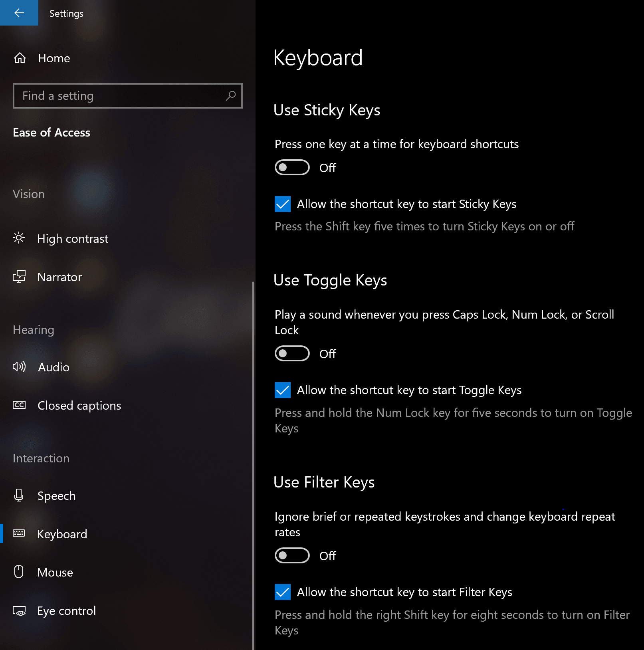Click the Closed captions CC icon
The width and height of the screenshot is (644, 650).
[19, 405]
